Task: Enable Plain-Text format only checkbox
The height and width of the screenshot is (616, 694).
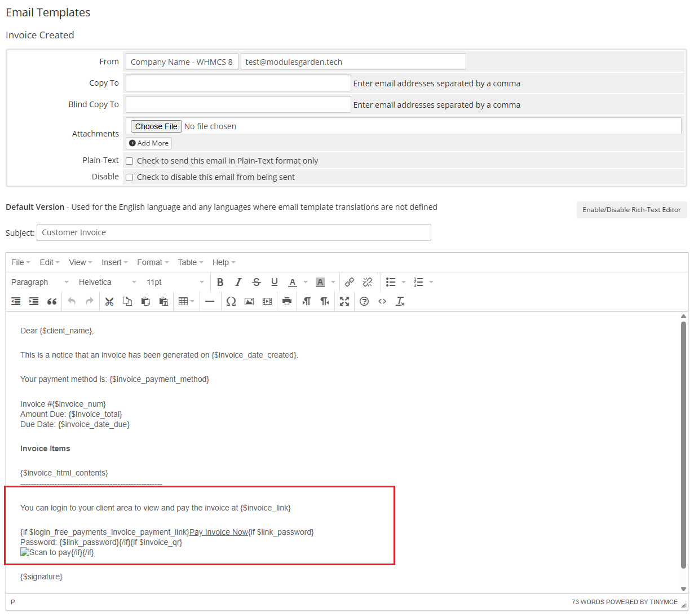Action: 129,161
